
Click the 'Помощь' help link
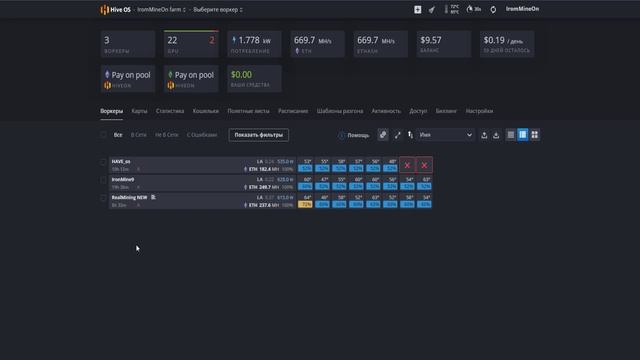[x=354, y=135]
